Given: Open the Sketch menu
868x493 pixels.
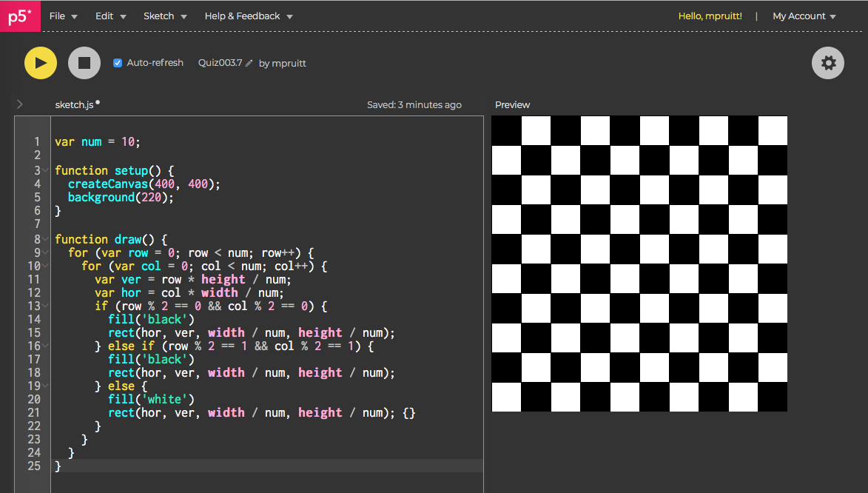Looking at the screenshot, I should (165, 16).
